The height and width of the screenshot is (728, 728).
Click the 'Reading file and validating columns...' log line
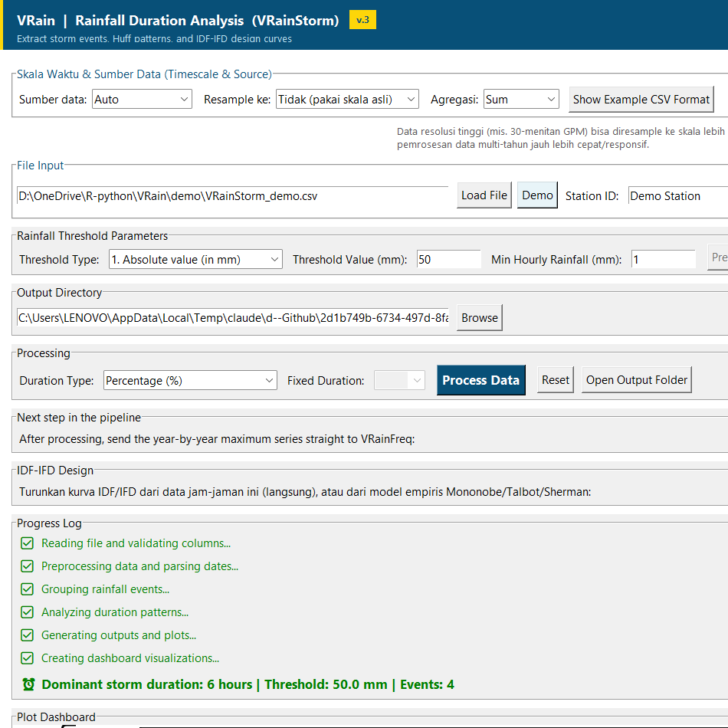coord(136,543)
